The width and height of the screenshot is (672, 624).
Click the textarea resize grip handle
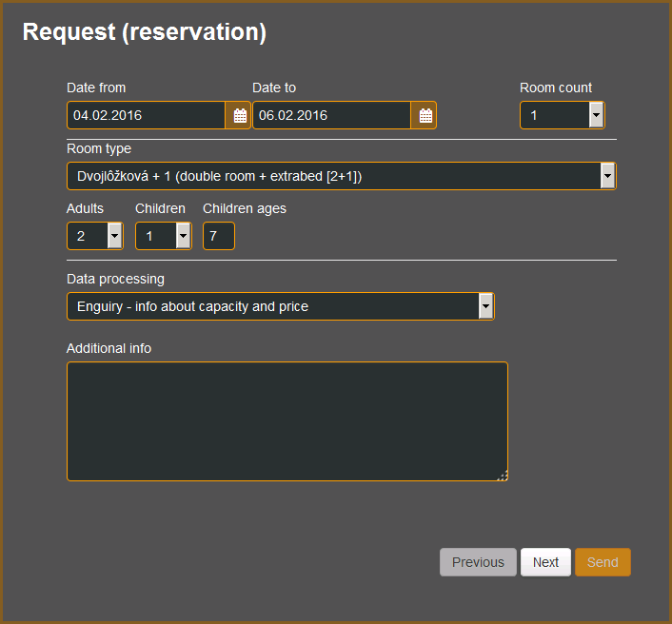pos(502,476)
